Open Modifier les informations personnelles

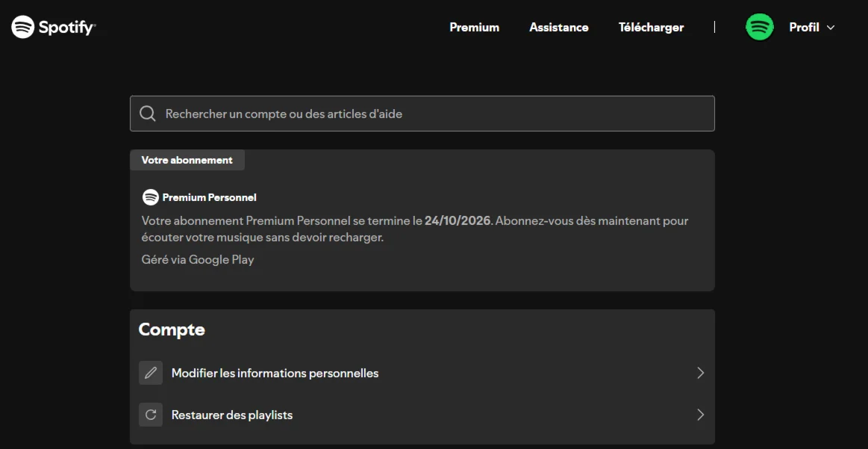tap(275, 373)
